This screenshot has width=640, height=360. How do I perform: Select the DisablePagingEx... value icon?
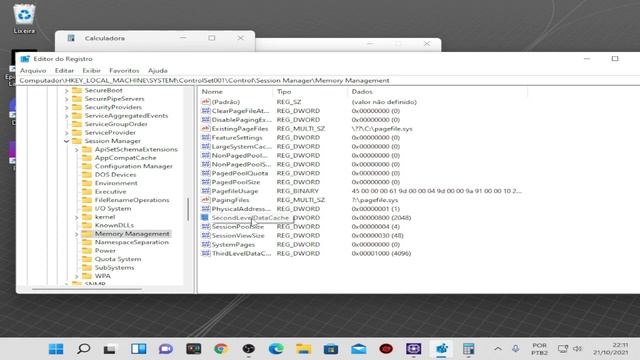pos(206,120)
